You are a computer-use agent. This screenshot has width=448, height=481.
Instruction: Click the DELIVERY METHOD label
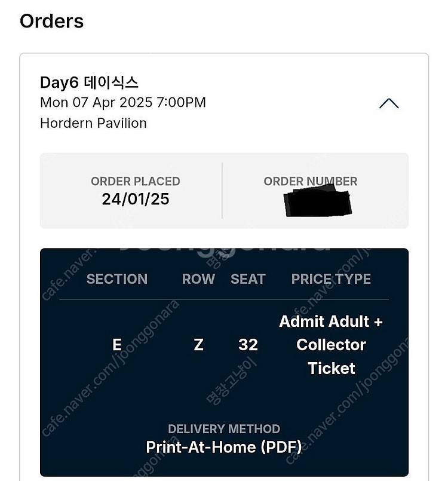point(224,429)
